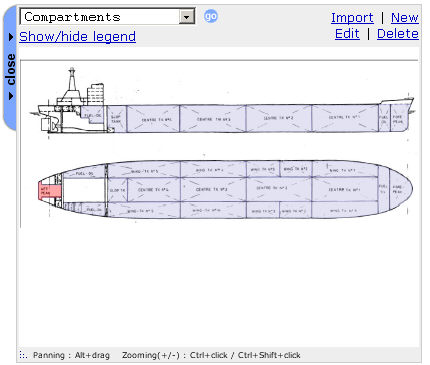Select Centre Tk No 1 in side profile
The image size is (430, 365).
point(345,118)
